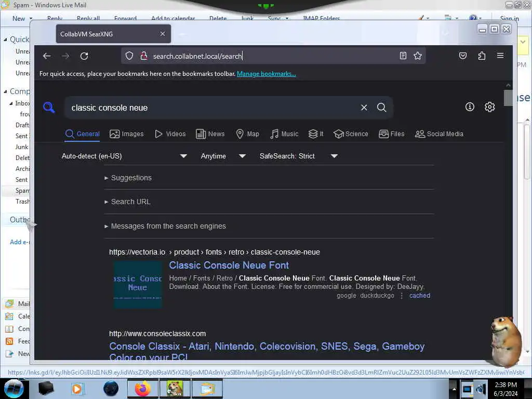Viewport: 532px width, 399px height.
Task: Go back using the browser back arrow
Action: [x=47, y=56]
